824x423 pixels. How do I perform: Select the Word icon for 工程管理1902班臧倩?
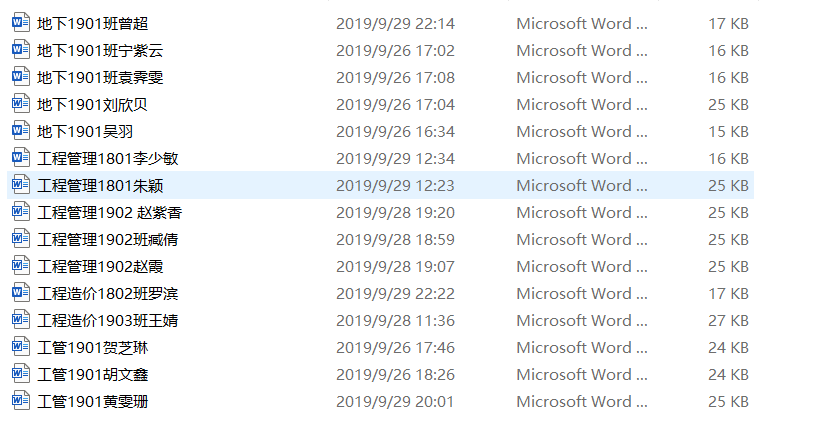point(21,239)
